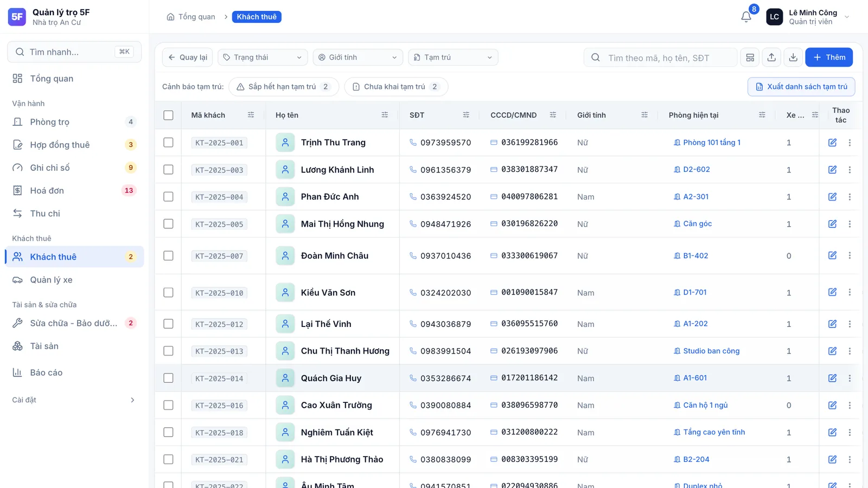868x488 pixels.
Task: Open Họ tên column settings icon
Action: tap(385, 115)
